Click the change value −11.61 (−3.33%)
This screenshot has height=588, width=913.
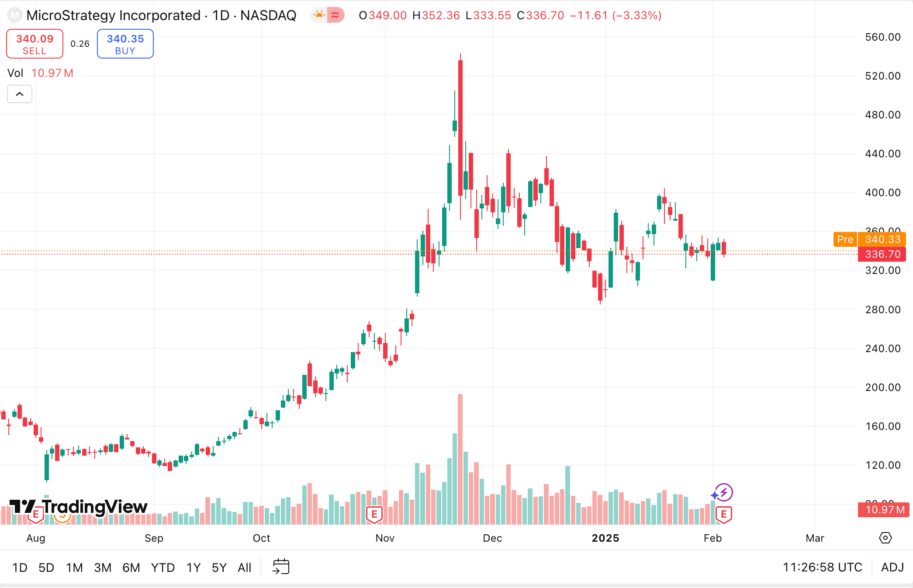[x=616, y=15]
